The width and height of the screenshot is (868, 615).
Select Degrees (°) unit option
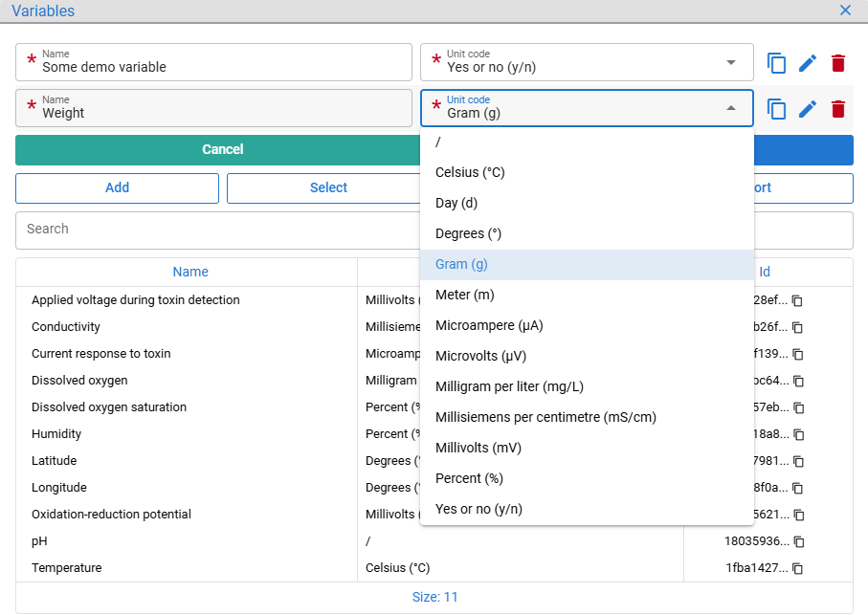(x=587, y=234)
